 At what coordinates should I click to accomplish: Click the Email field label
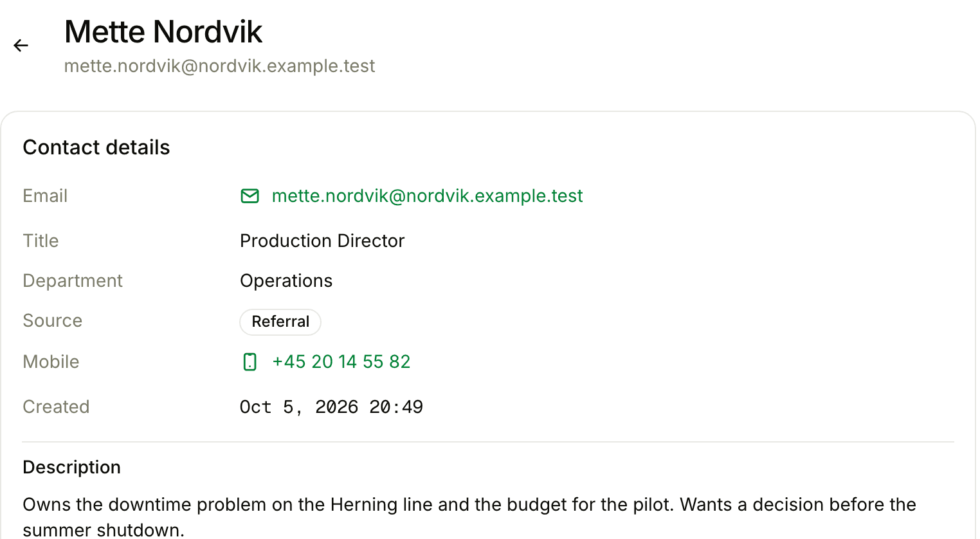(x=45, y=196)
